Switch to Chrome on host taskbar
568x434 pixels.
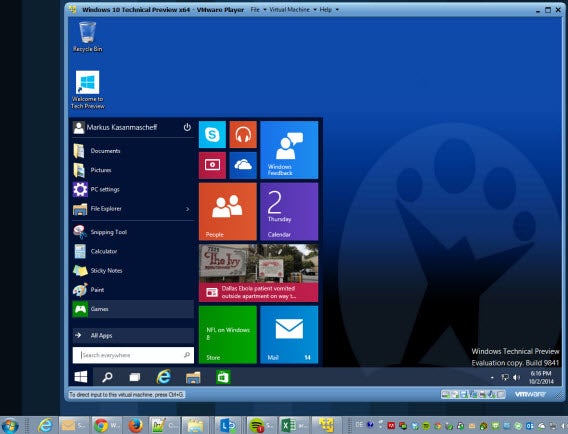point(106,425)
